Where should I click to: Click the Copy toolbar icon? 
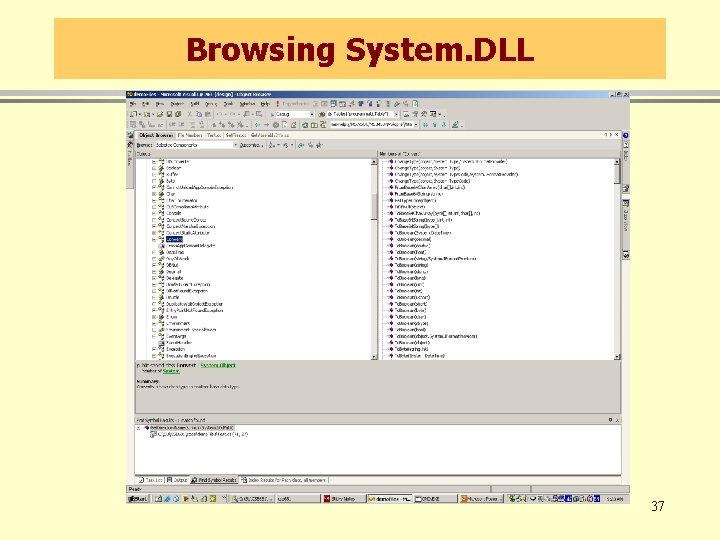tap(198, 114)
